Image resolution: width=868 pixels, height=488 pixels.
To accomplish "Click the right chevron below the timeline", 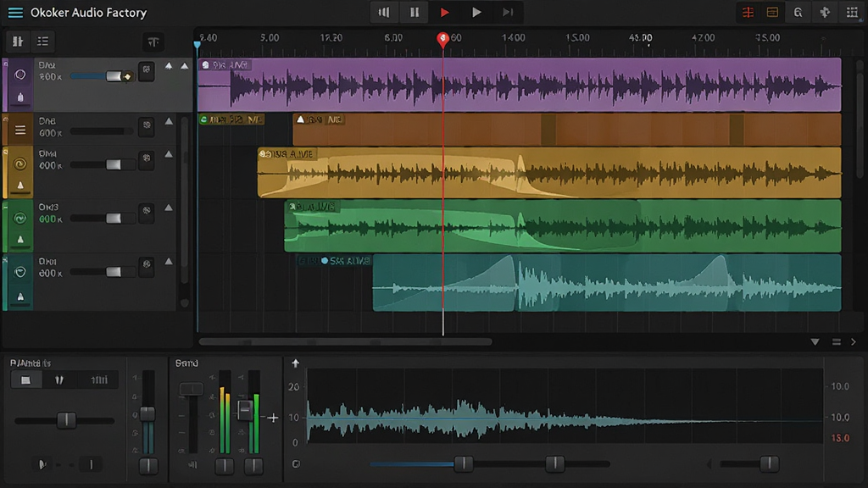I will [x=854, y=342].
